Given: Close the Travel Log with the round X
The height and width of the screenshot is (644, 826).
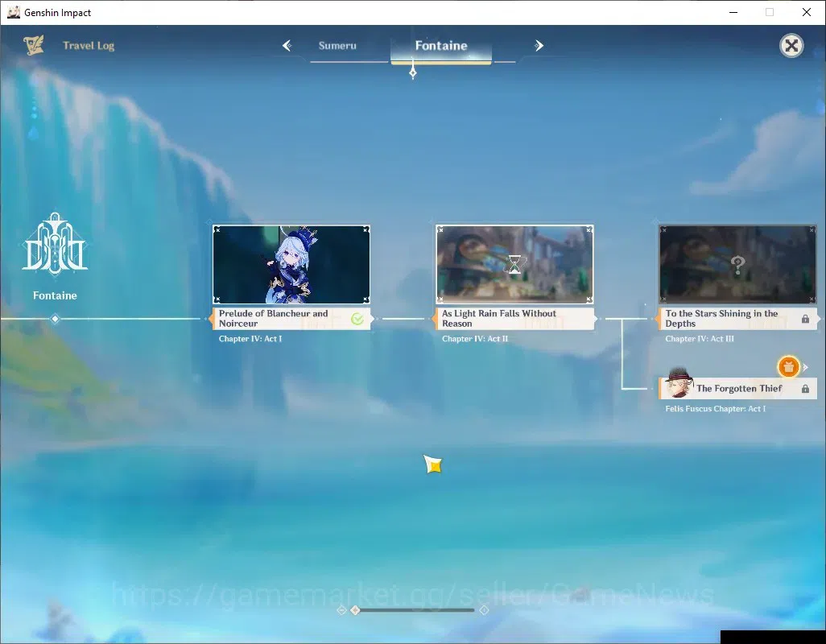Looking at the screenshot, I should pos(791,46).
